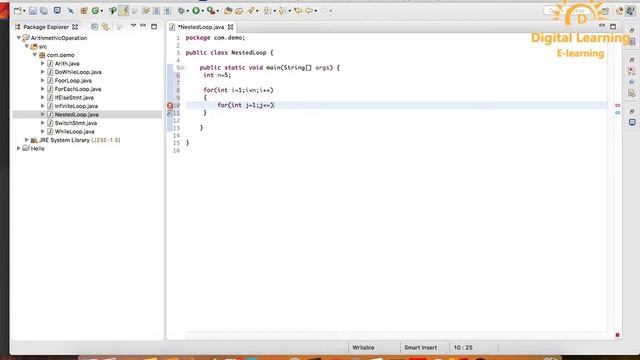Open Package Explorer view menu triangle

[133, 26]
